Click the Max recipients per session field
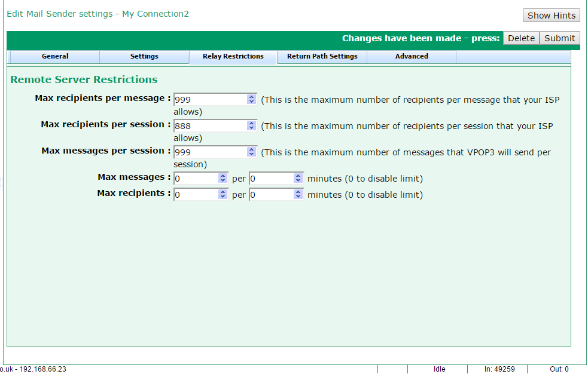588x374 pixels. 209,126
